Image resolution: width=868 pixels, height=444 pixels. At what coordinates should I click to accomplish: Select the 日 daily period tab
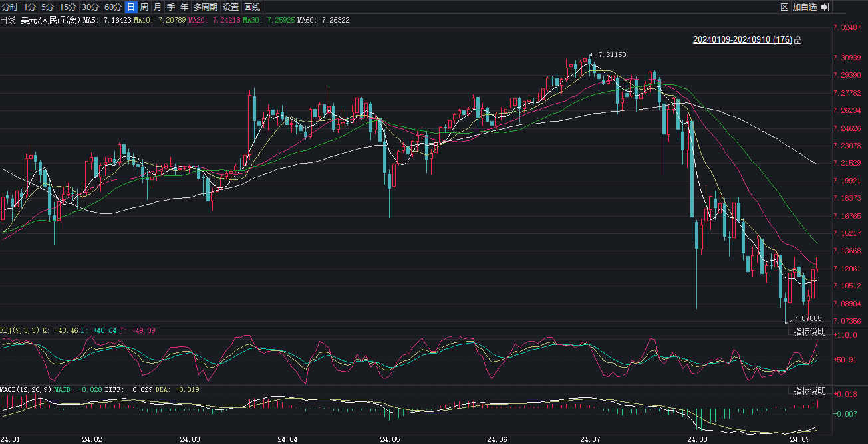pyautogui.click(x=130, y=7)
